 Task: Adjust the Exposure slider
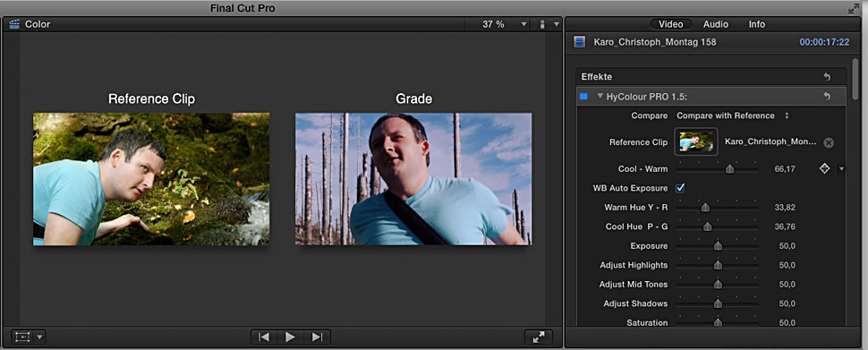(x=718, y=246)
